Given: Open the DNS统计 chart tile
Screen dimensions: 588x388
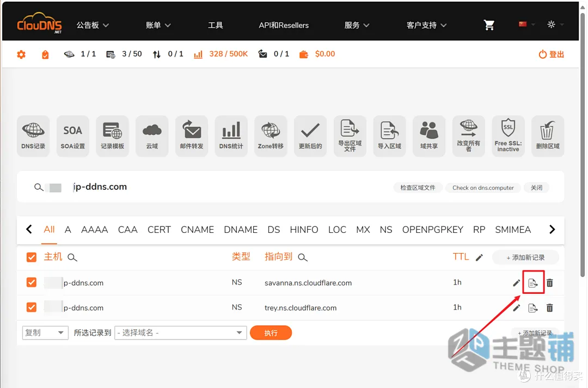Looking at the screenshot, I should tap(231, 136).
